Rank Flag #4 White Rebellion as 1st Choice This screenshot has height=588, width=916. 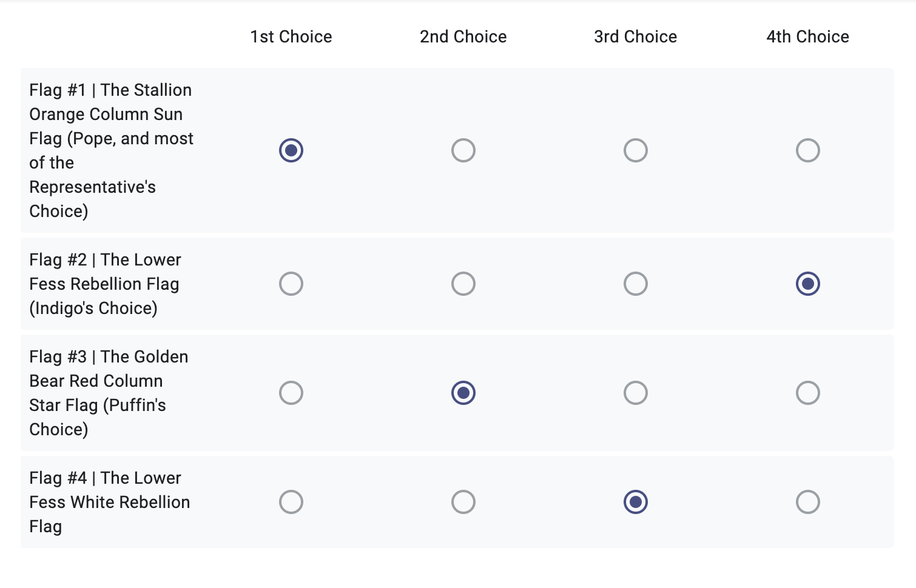pyautogui.click(x=291, y=502)
